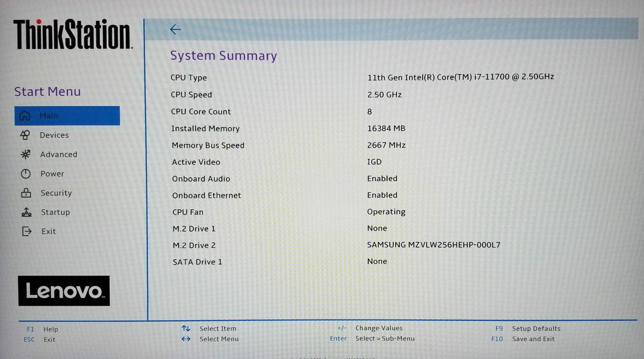Click the SATA Drive 1 None value

click(377, 262)
